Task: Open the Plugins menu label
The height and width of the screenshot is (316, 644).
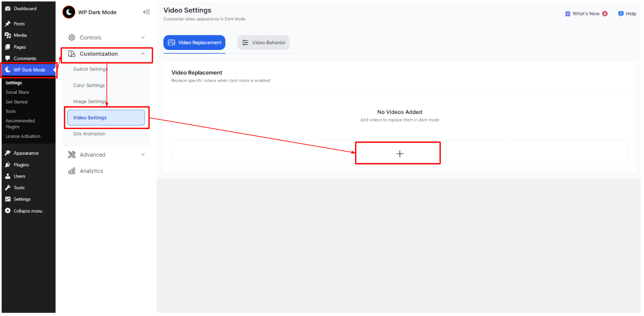Action: (x=21, y=165)
